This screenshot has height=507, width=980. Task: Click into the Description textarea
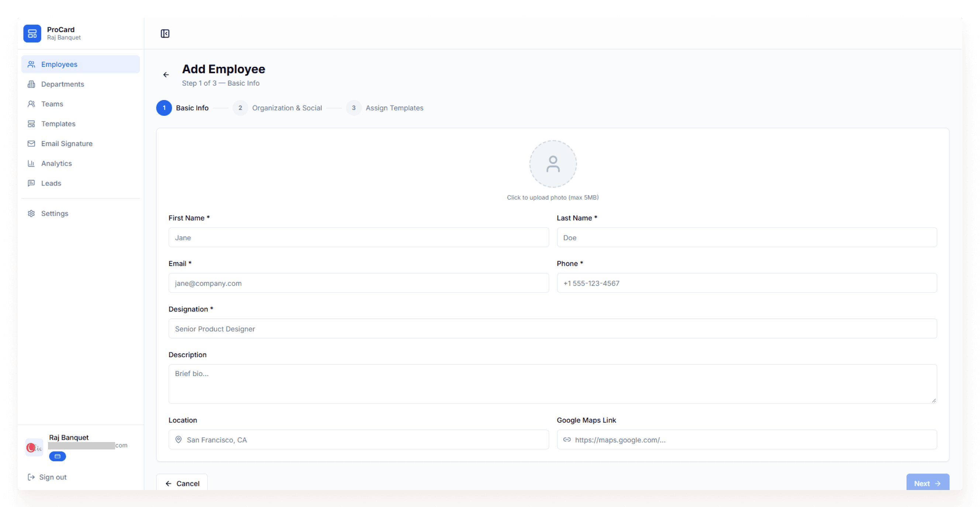pos(552,384)
